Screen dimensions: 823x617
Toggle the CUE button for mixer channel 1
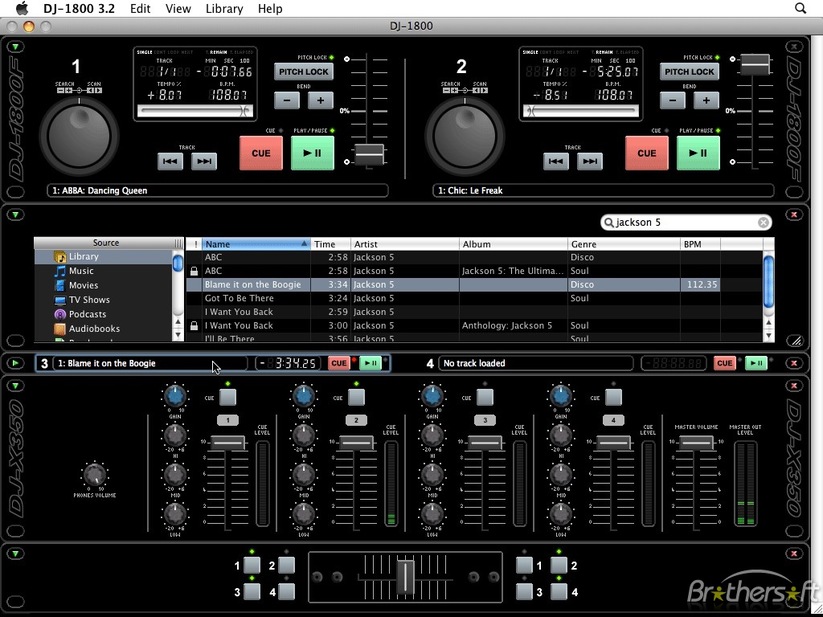(227, 397)
